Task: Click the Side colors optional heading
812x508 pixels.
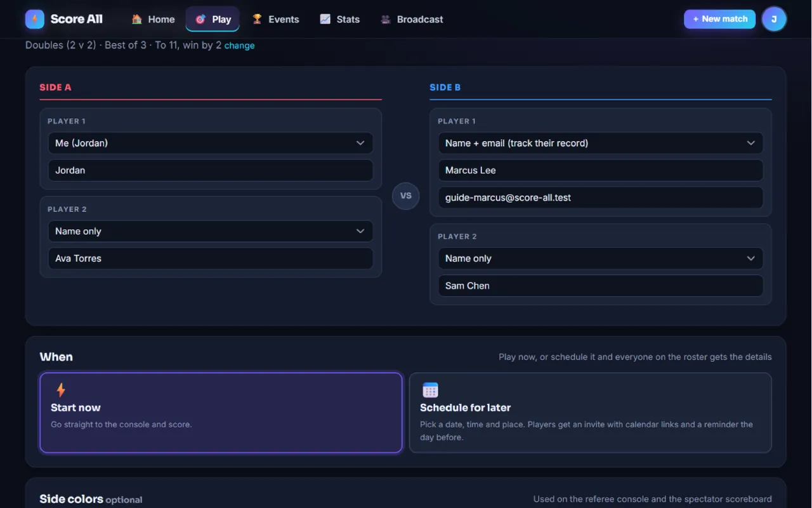Action: tap(91, 499)
